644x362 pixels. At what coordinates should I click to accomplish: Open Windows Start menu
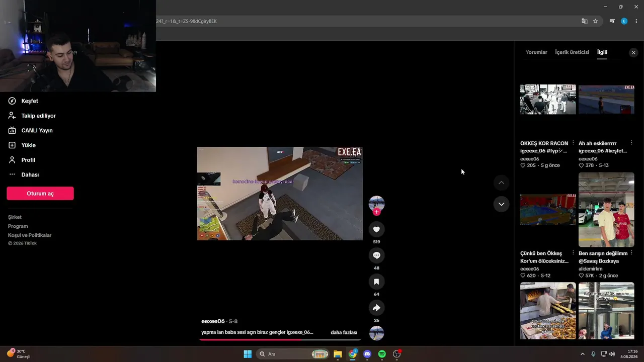point(248,354)
